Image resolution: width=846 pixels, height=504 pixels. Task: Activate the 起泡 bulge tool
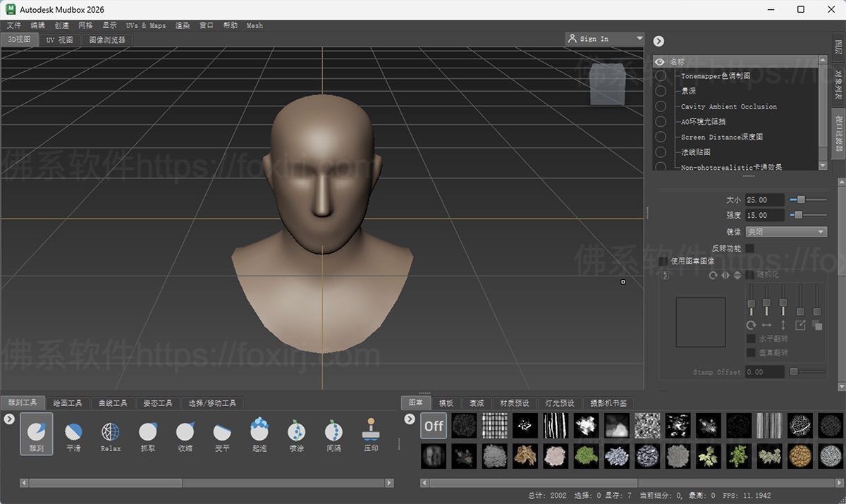[x=259, y=432]
